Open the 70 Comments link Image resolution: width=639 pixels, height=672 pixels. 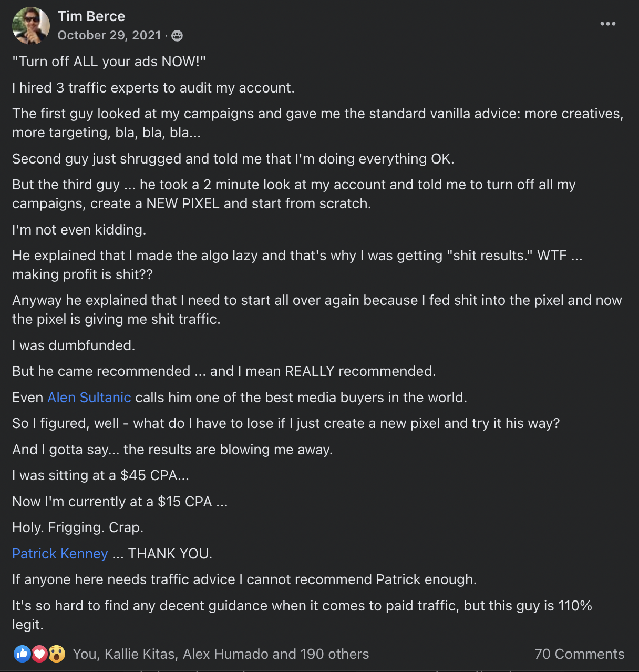[579, 654]
